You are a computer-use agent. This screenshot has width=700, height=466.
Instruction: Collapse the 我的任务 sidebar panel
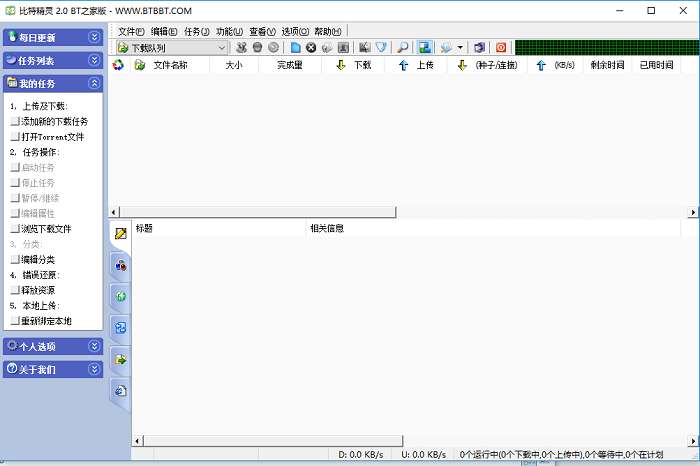coord(94,83)
